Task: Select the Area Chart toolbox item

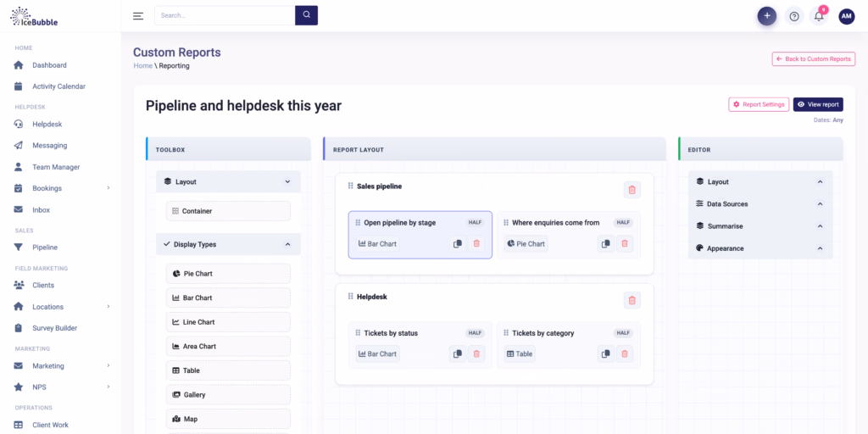Action: [228, 347]
